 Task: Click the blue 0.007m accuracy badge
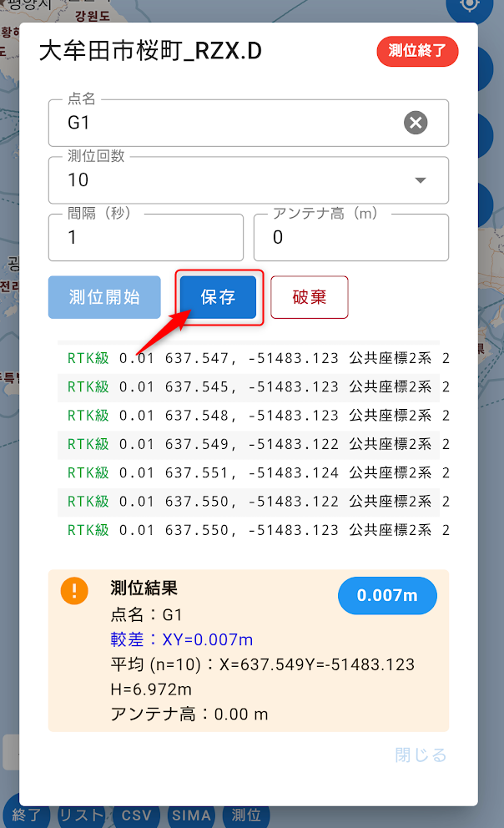pos(387,596)
